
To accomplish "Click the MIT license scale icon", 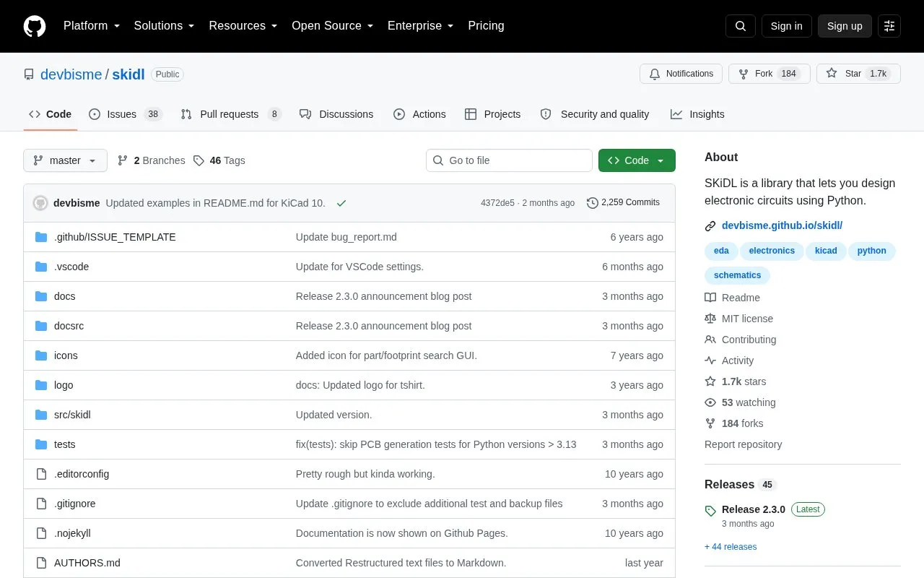I will (710, 319).
